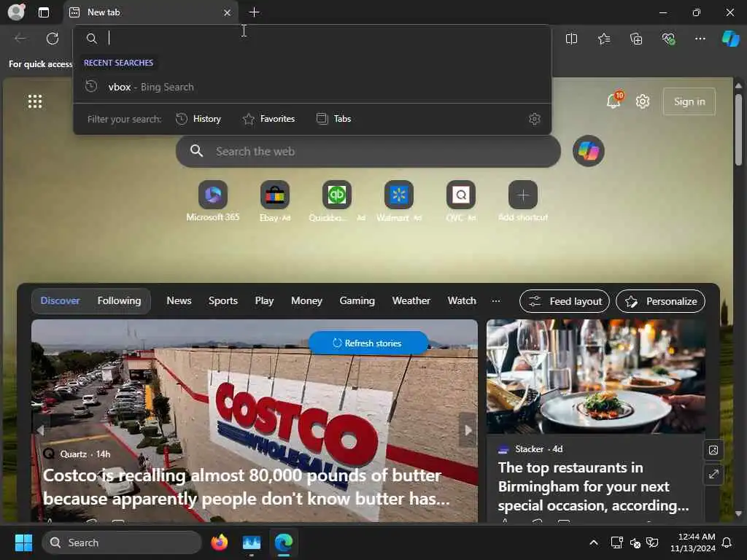The height and width of the screenshot is (560, 747).
Task: Open the Sports feed tab
Action: 223,300
